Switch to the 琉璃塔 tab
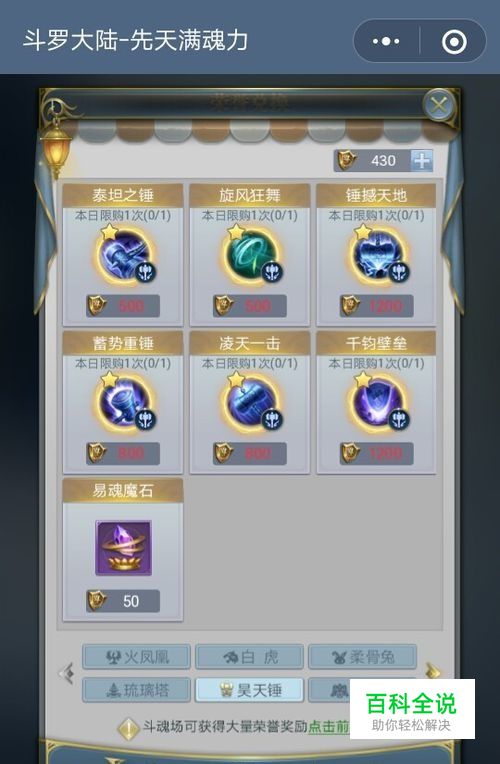Viewport: 500px width, 764px height. click(136, 690)
